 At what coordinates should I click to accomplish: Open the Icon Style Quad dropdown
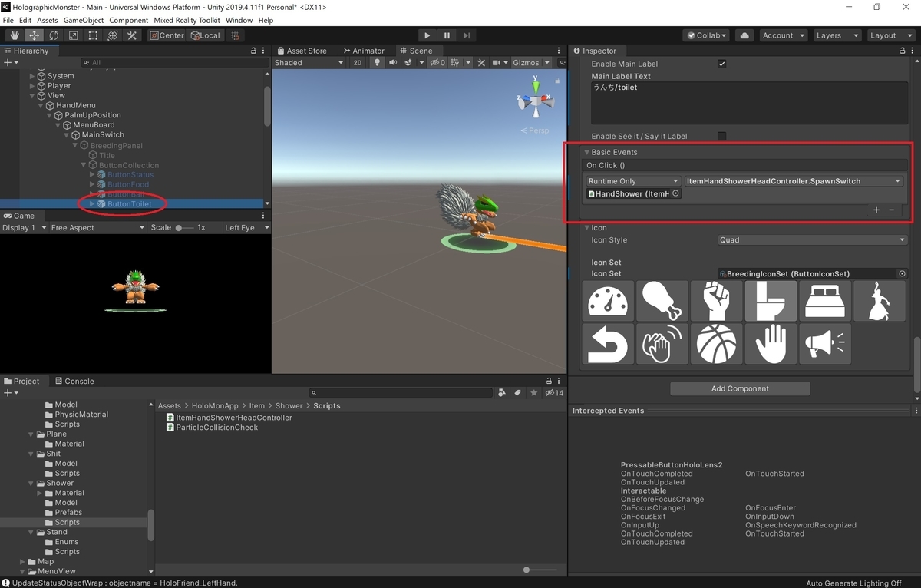click(812, 240)
